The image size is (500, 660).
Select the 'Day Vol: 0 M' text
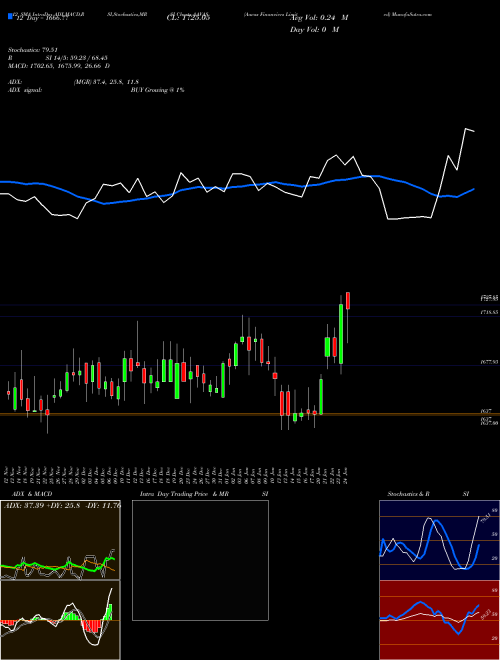click(314, 30)
